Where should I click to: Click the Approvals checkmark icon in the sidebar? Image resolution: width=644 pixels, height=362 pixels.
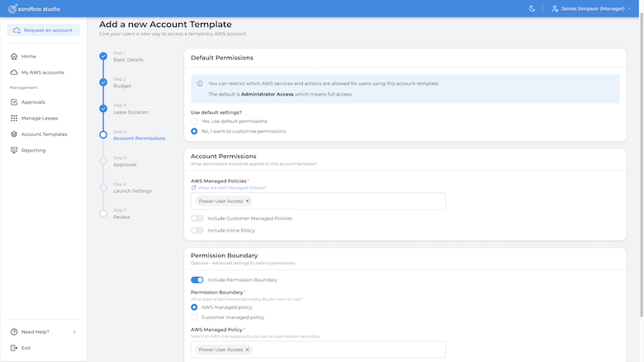coord(14,102)
